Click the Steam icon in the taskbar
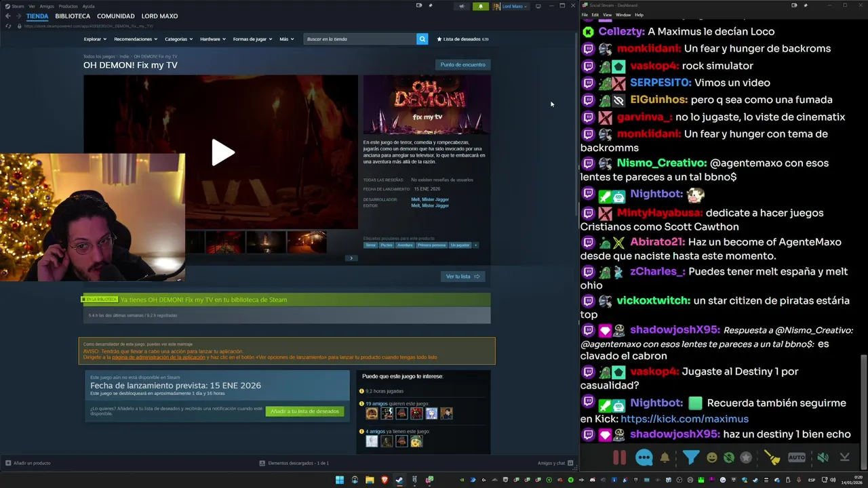This screenshot has height=488, width=868. [399, 480]
